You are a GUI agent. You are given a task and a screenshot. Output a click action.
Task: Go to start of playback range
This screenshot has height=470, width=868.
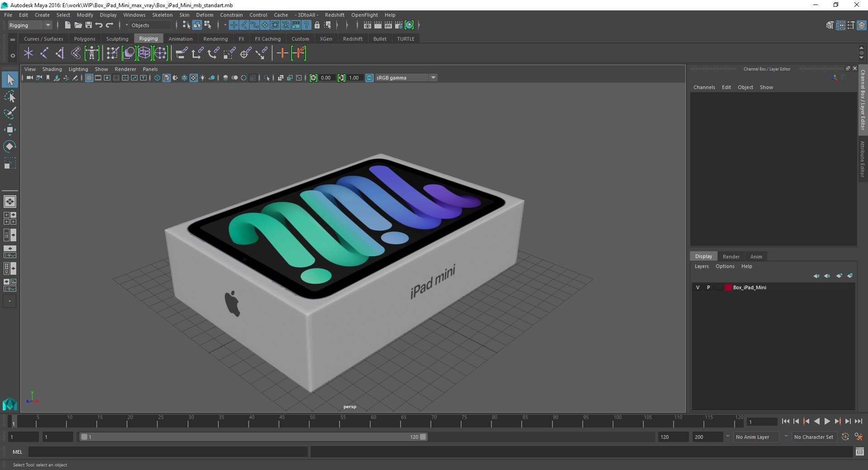coord(786,421)
